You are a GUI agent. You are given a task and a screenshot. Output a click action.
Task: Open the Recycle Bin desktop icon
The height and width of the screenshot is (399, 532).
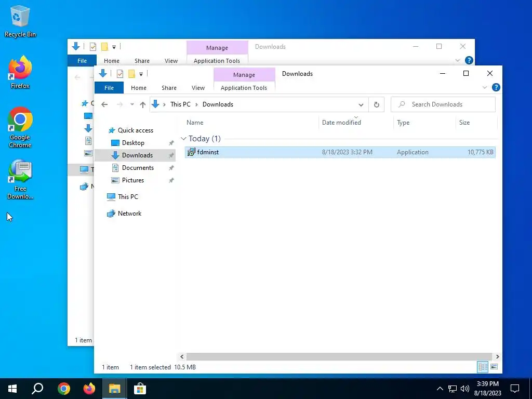pyautogui.click(x=20, y=21)
